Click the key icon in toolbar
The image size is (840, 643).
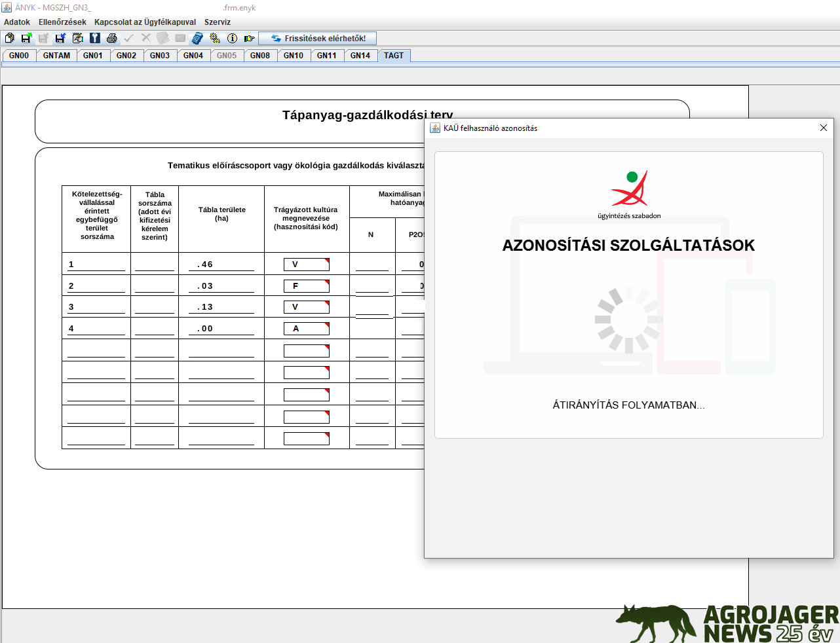coord(95,39)
